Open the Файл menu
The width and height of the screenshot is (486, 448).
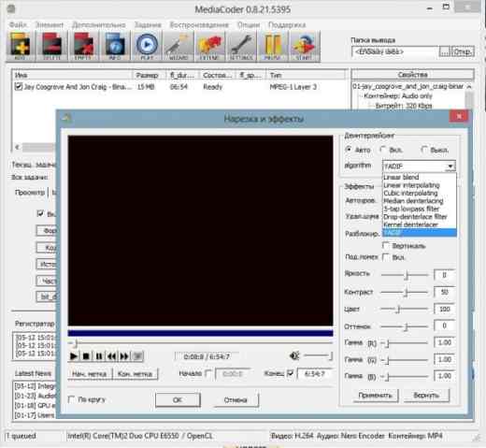coord(18,24)
